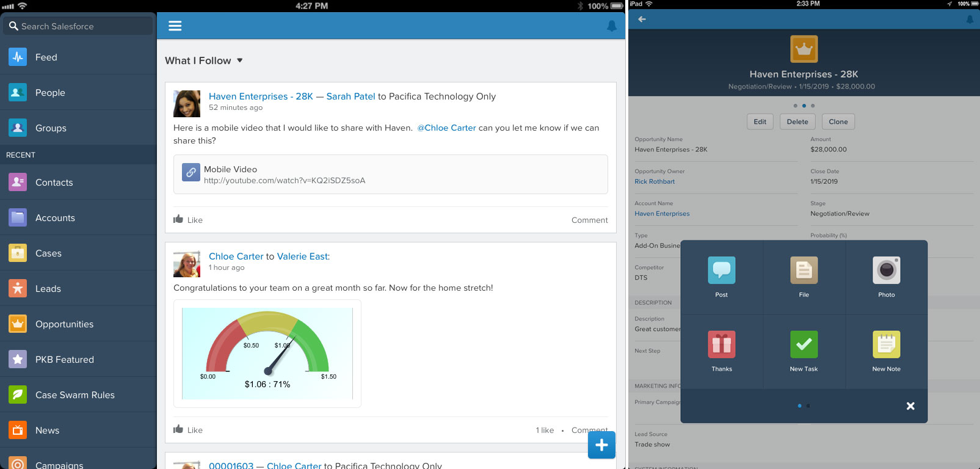Open Chloe Carter's post author link
The width and height of the screenshot is (980, 469).
coord(236,256)
